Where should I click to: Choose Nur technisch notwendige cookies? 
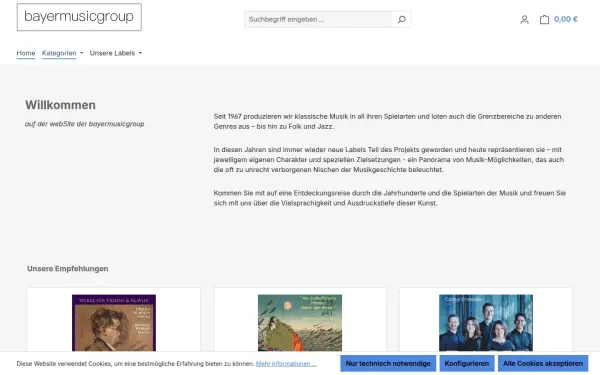[388, 364]
